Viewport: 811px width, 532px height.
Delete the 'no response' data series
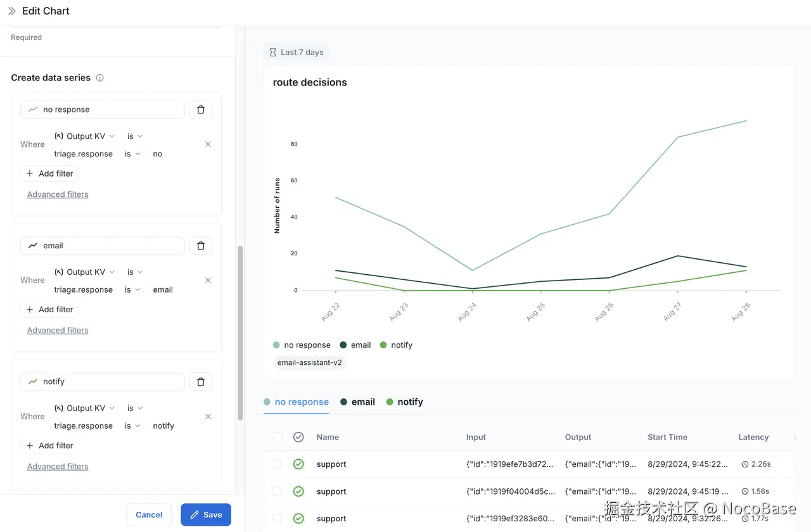(201, 110)
